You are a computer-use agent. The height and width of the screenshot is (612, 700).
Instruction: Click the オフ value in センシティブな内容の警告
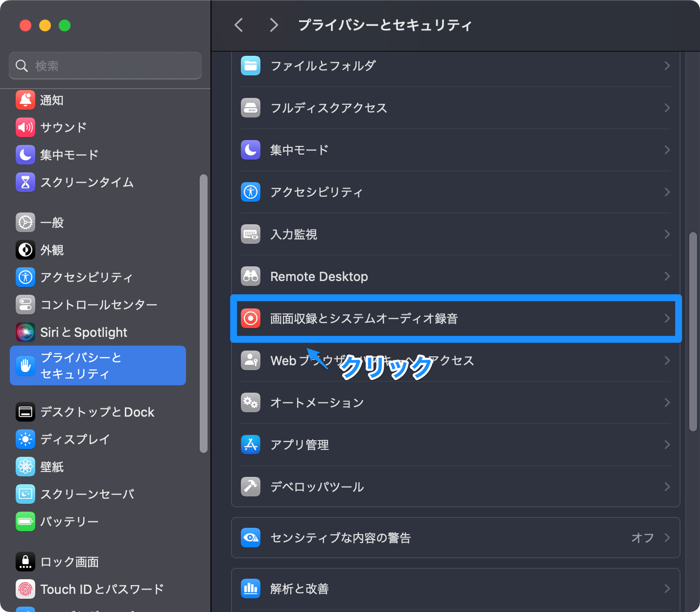click(x=642, y=538)
